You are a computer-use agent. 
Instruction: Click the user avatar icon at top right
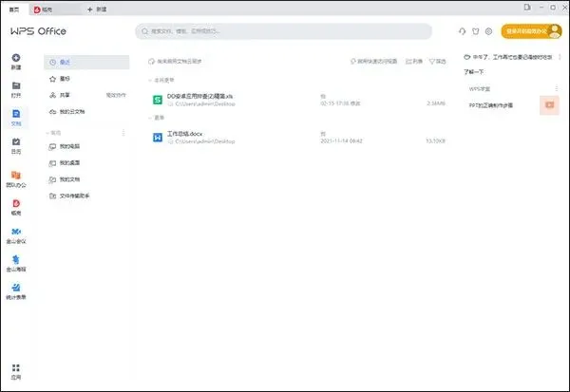(x=555, y=31)
